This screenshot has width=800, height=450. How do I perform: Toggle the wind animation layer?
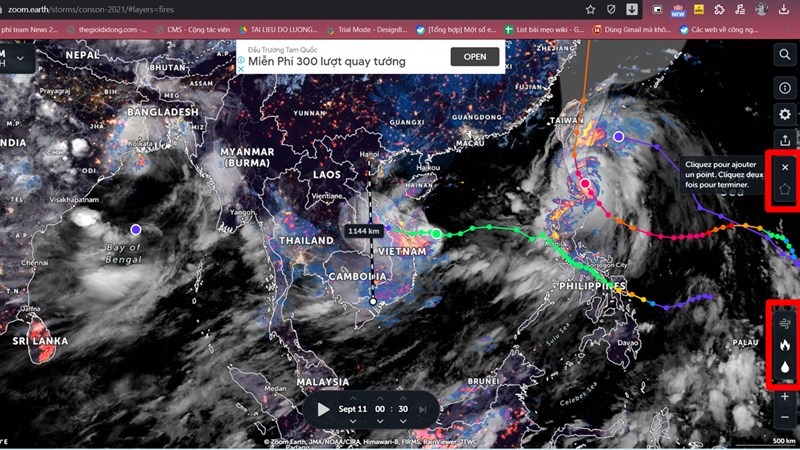tap(785, 323)
